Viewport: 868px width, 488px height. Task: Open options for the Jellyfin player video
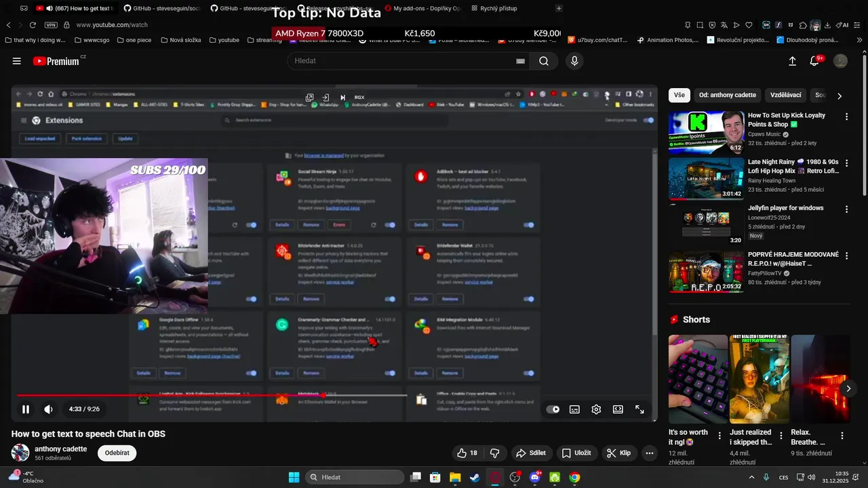point(846,210)
